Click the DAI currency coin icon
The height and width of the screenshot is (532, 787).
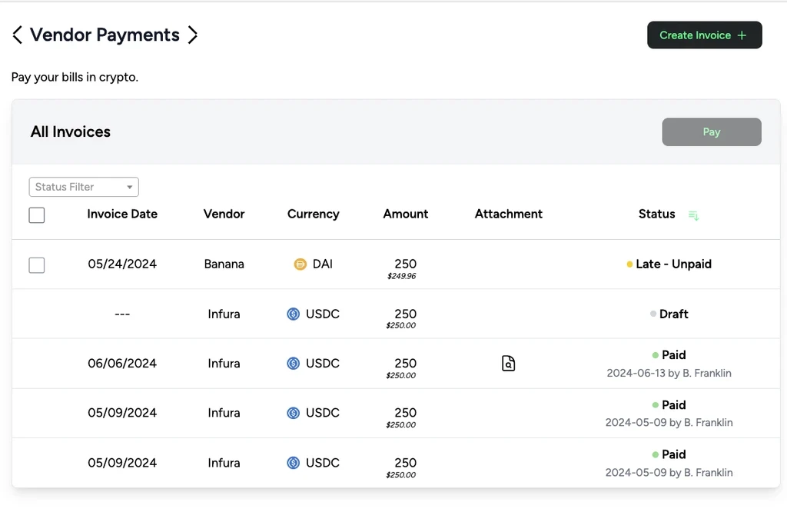pyautogui.click(x=301, y=264)
